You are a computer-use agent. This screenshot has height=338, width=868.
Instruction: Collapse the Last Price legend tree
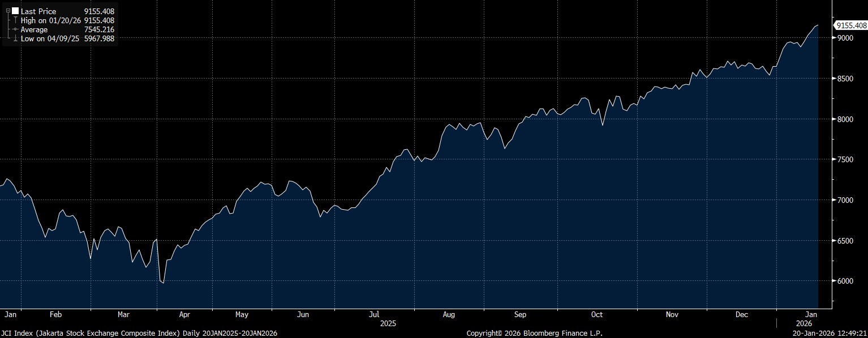pos(8,11)
